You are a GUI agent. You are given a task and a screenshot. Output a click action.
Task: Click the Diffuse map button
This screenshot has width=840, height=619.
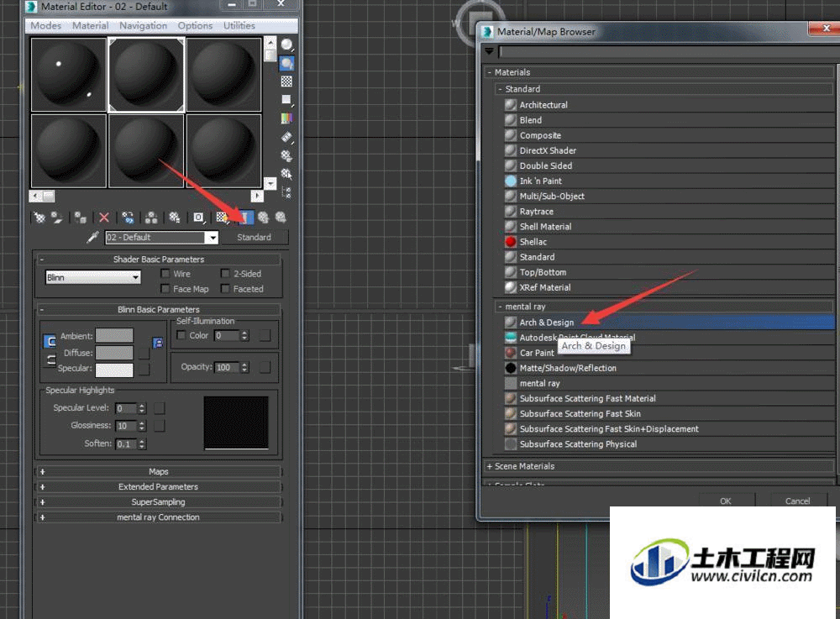pyautogui.click(x=144, y=354)
